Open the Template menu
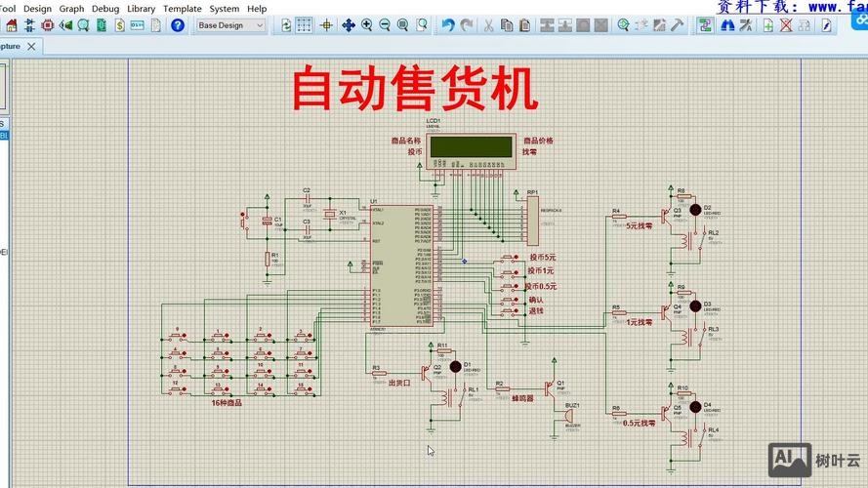Image resolution: width=868 pixels, height=488 pixels. coord(183,8)
